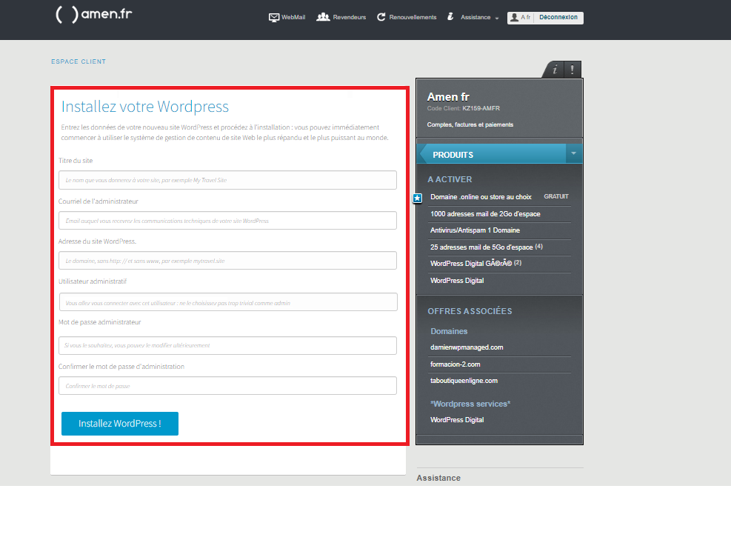Activate 1000 adresses mail de 2Go d'espace
Viewport: 731px width, 560px height.
click(485, 214)
